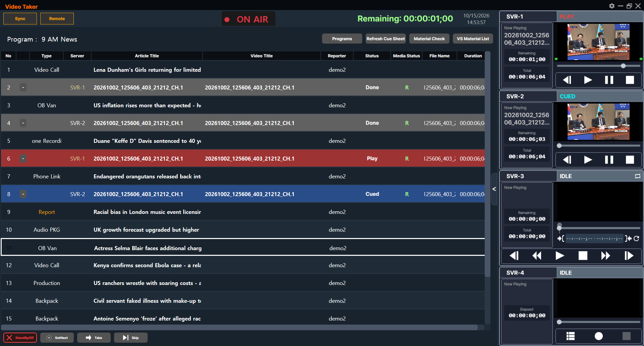The image size is (644, 346).
Task: Reset in/out points on SVR-3
Action: point(637,238)
